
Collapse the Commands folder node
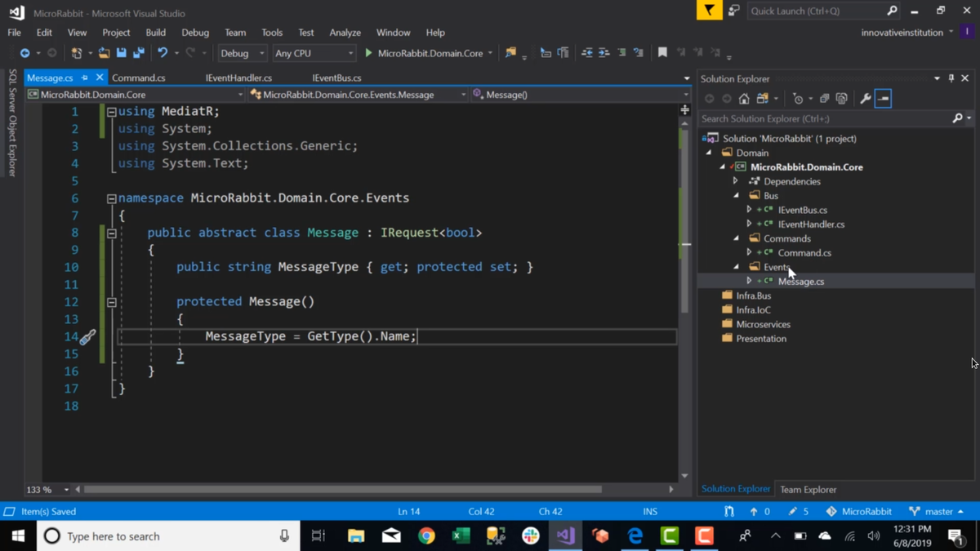coord(736,238)
